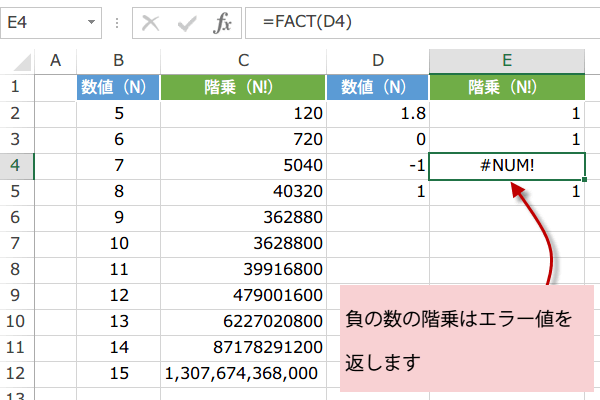Image resolution: width=600 pixels, height=400 pixels.
Task: Select row 8 header
Action: 15,270
